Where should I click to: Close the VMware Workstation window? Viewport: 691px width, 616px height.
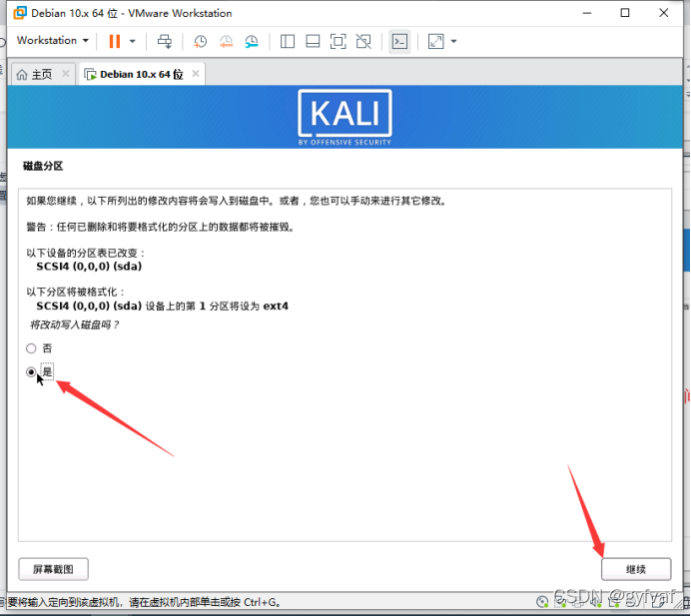click(664, 13)
